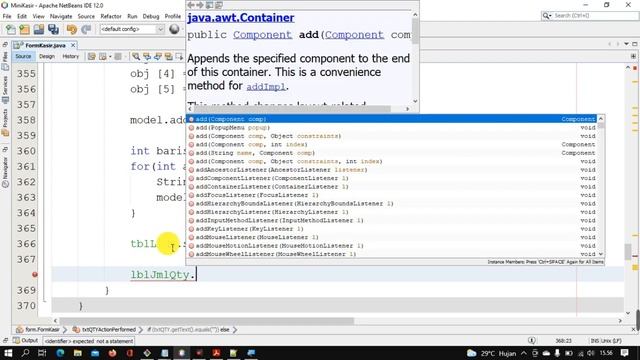640x360 pixels.
Task: Open the Profile menu
Action: coord(173,16)
